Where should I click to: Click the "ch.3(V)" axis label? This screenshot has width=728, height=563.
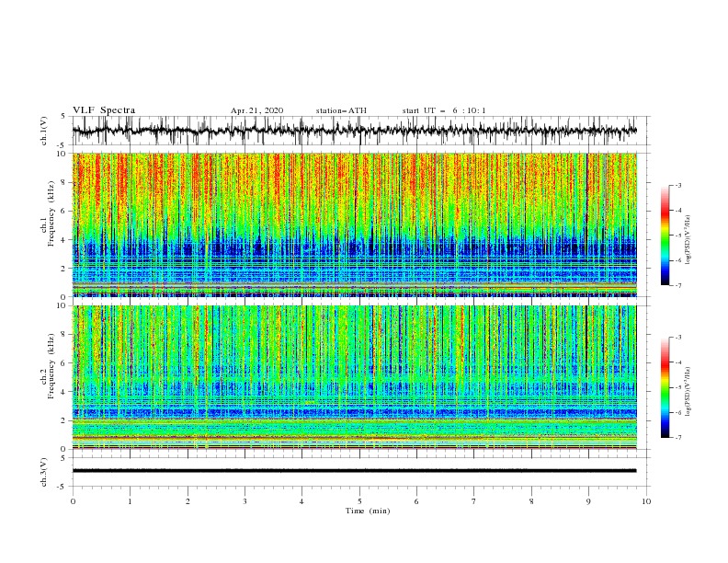tap(44, 472)
